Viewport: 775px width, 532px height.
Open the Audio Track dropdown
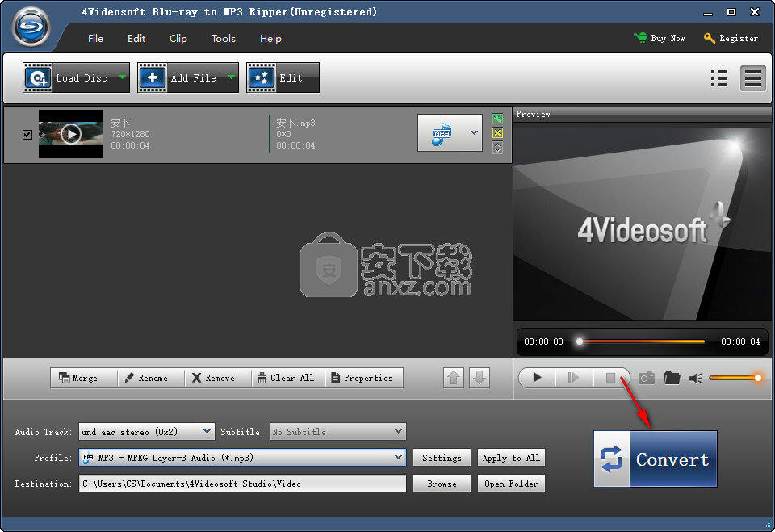pos(147,432)
